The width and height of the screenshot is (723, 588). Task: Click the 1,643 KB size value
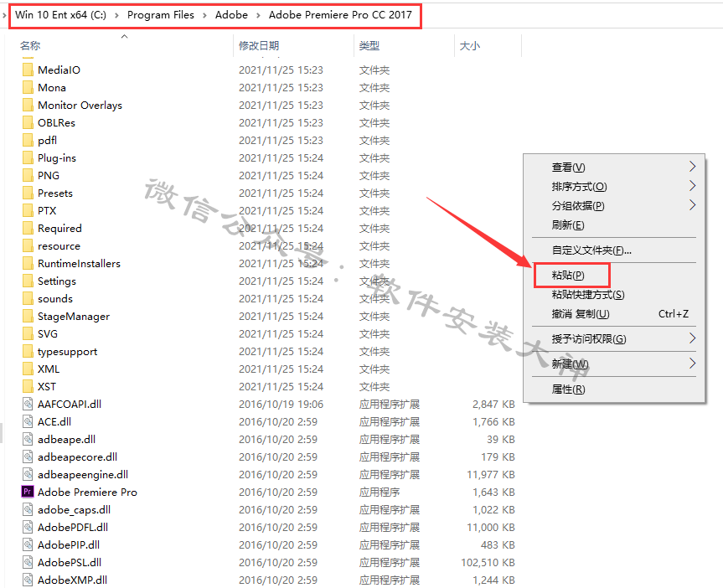click(x=493, y=492)
